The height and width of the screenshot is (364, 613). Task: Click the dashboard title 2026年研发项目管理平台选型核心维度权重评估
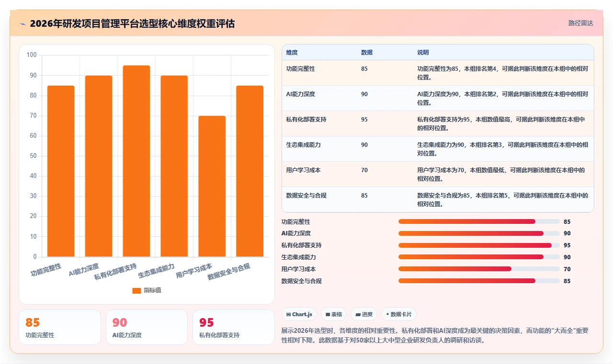[x=132, y=23]
